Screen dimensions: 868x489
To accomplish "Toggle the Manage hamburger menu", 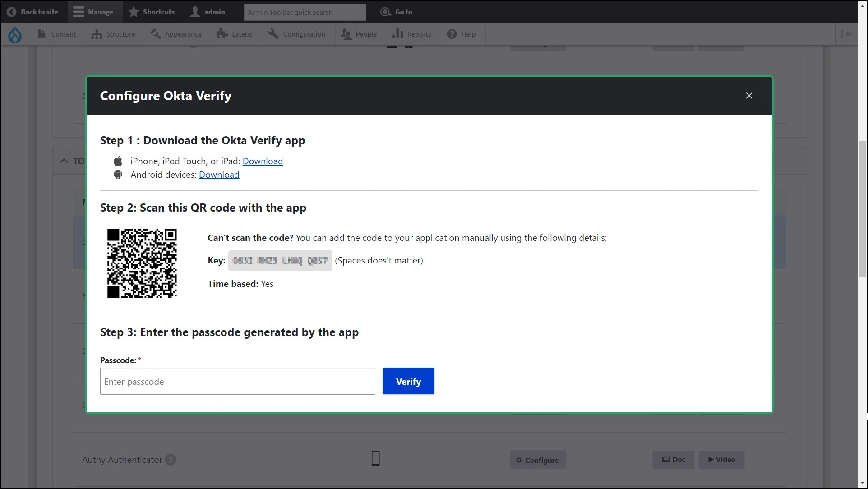I will tap(79, 12).
